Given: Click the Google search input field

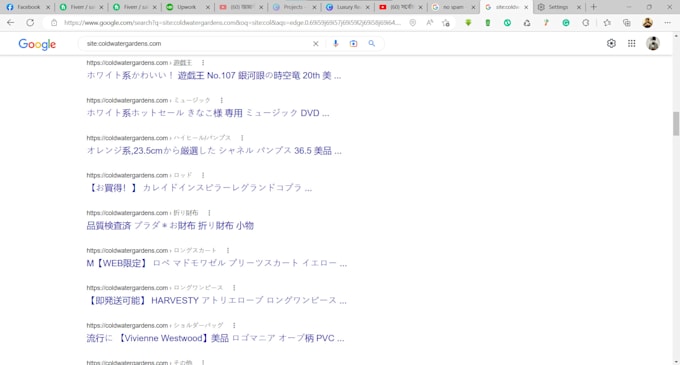Looking at the screenshot, I should coord(196,43).
